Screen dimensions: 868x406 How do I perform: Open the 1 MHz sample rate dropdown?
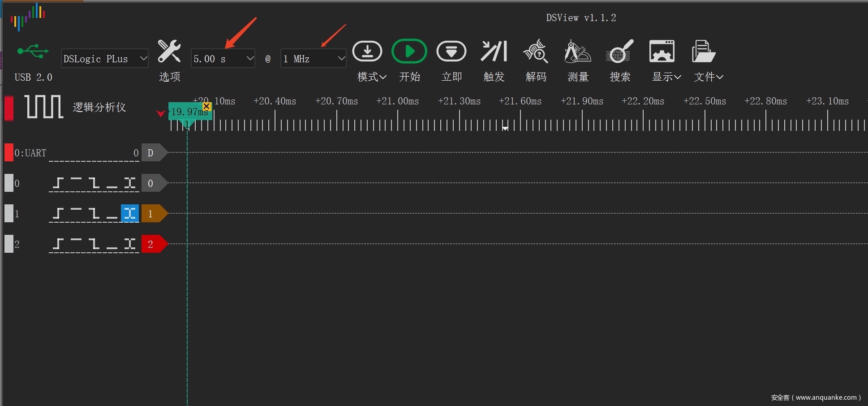(313, 59)
